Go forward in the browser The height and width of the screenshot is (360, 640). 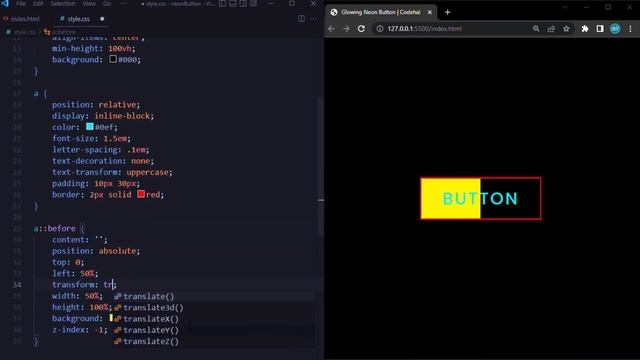(346, 29)
